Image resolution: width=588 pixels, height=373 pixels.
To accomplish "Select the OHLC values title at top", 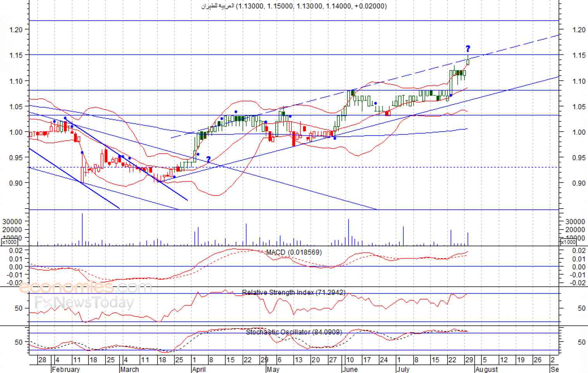I will click(294, 6).
